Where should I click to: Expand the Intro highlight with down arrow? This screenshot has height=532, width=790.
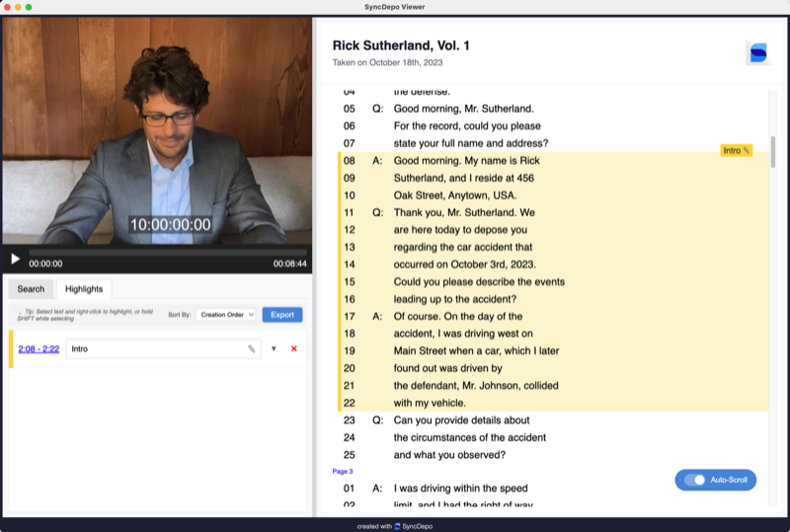[274, 348]
